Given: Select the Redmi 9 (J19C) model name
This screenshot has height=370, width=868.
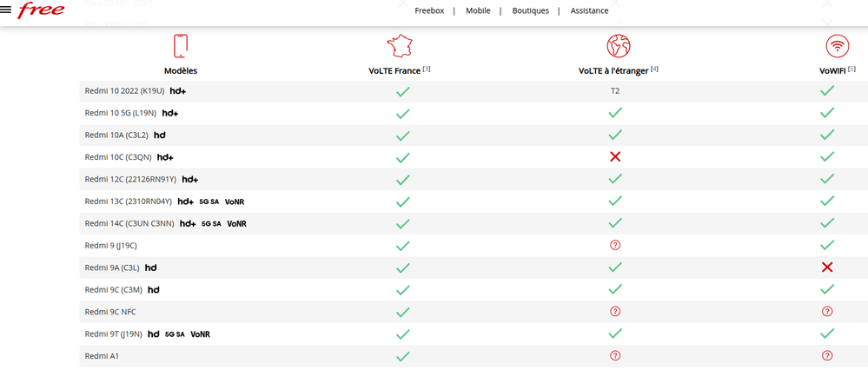Looking at the screenshot, I should click(x=110, y=246).
